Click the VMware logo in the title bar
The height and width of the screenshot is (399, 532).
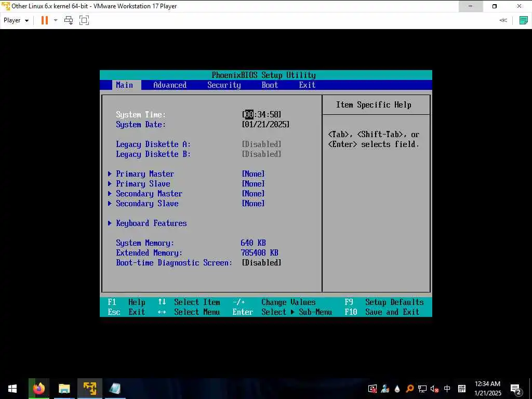coord(6,6)
